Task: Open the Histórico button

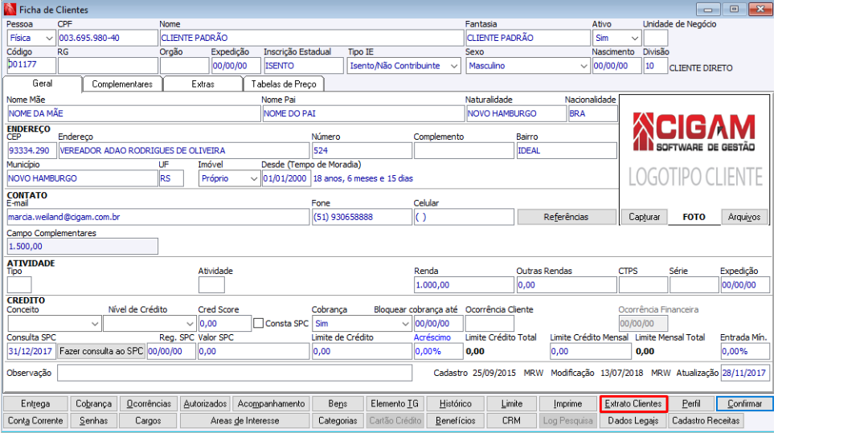Action: click(457, 404)
